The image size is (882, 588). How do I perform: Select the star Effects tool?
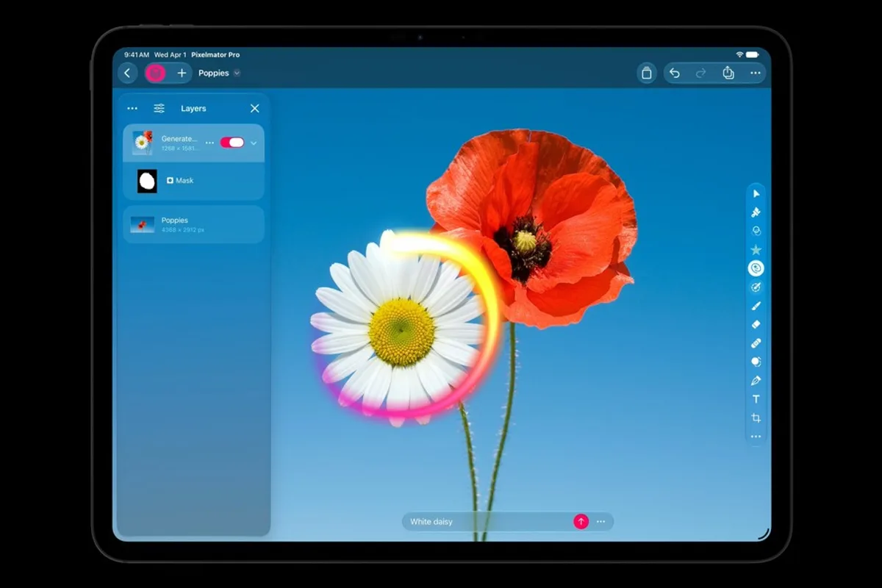point(756,250)
